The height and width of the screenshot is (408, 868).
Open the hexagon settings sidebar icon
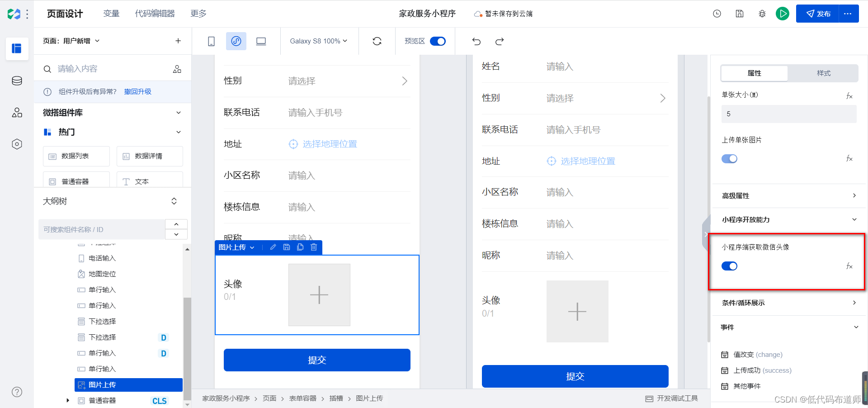pos(17,144)
